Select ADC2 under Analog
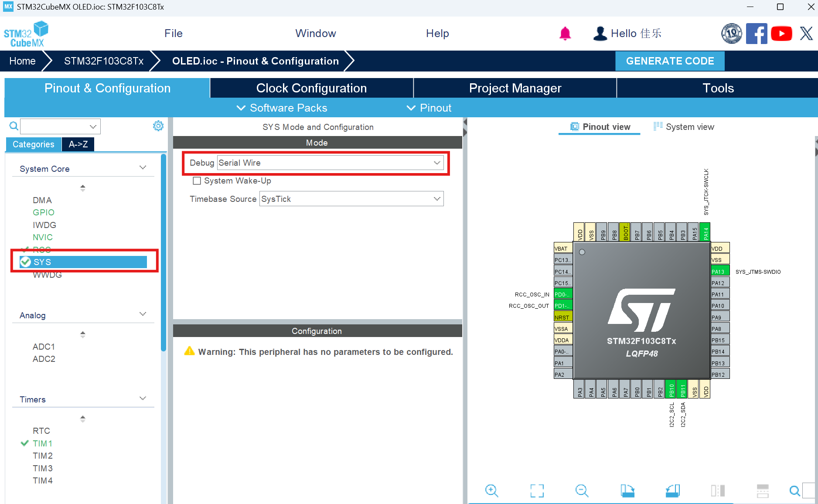 coord(44,359)
